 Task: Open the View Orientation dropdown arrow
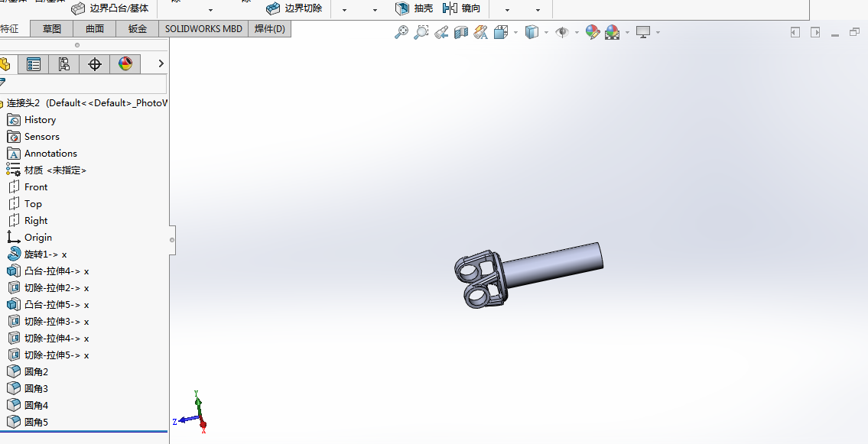515,33
